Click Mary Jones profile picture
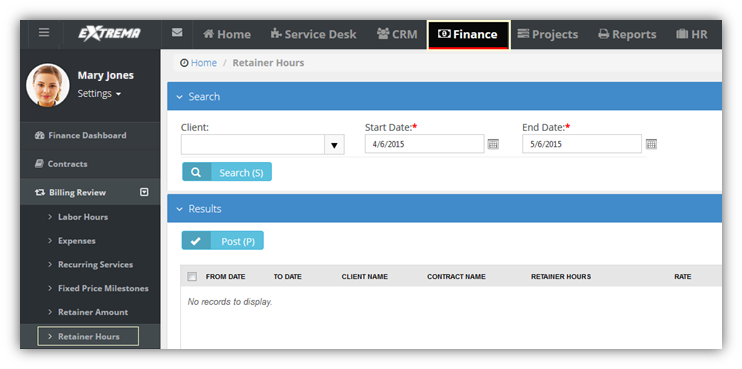Image resolution: width=742 pixels, height=369 pixels. (x=48, y=85)
